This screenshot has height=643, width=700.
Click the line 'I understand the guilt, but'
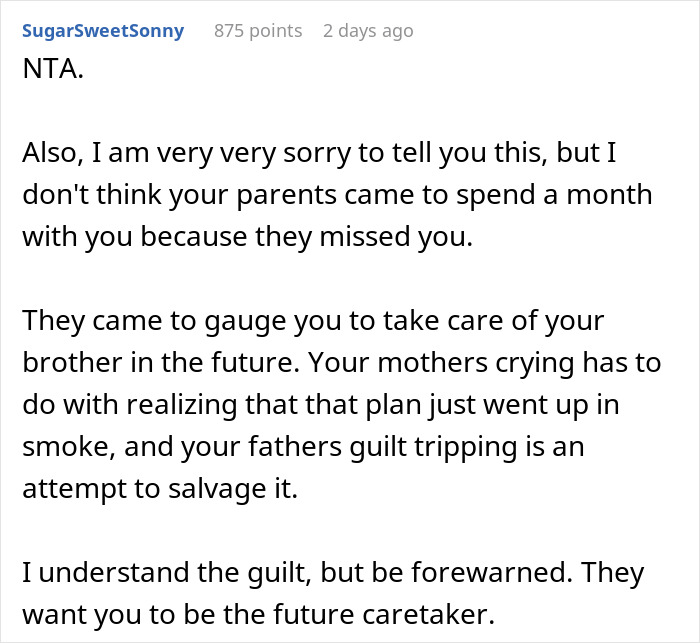tap(333, 573)
